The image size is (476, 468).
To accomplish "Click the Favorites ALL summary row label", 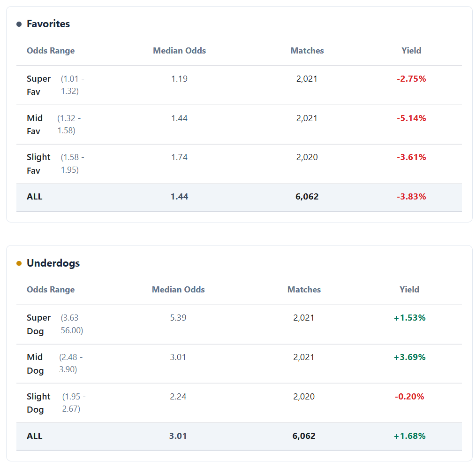I will tap(35, 197).
